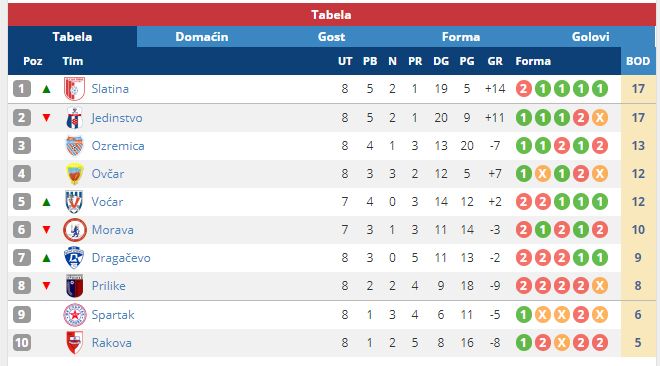Screen dimensions: 660x366
Task: Open the Forma tab
Action: (x=461, y=37)
